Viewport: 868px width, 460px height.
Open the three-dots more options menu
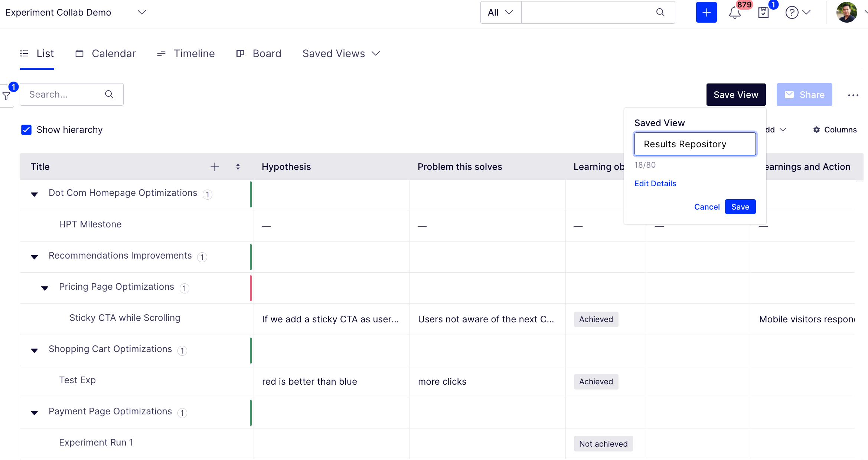(x=853, y=95)
